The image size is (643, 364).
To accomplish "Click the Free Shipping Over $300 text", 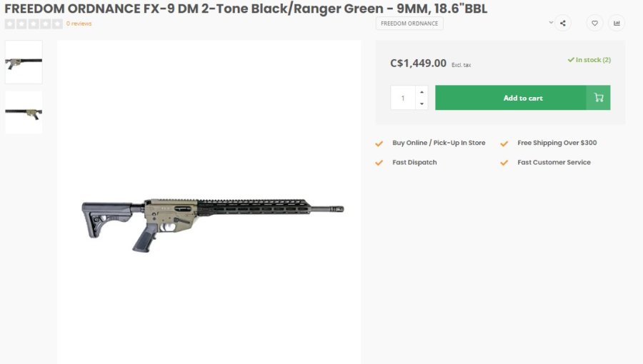I will coord(557,143).
